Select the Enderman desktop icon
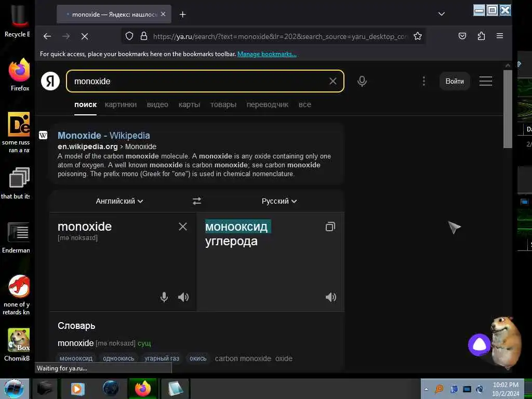Viewport: 532px width, 399px height. [x=16, y=237]
